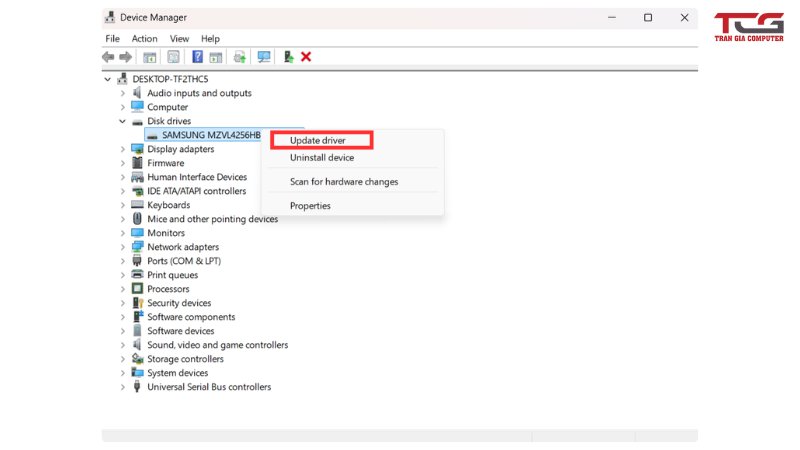The height and width of the screenshot is (450, 800).
Task: Select Uninstall device in context menu
Action: click(322, 158)
